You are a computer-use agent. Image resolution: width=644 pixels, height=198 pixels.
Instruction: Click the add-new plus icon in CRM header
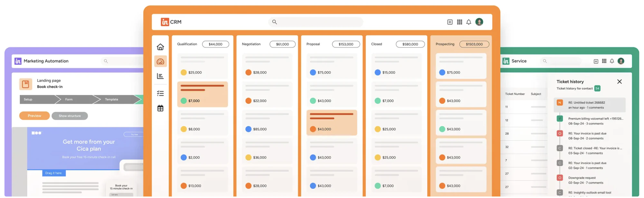click(450, 22)
